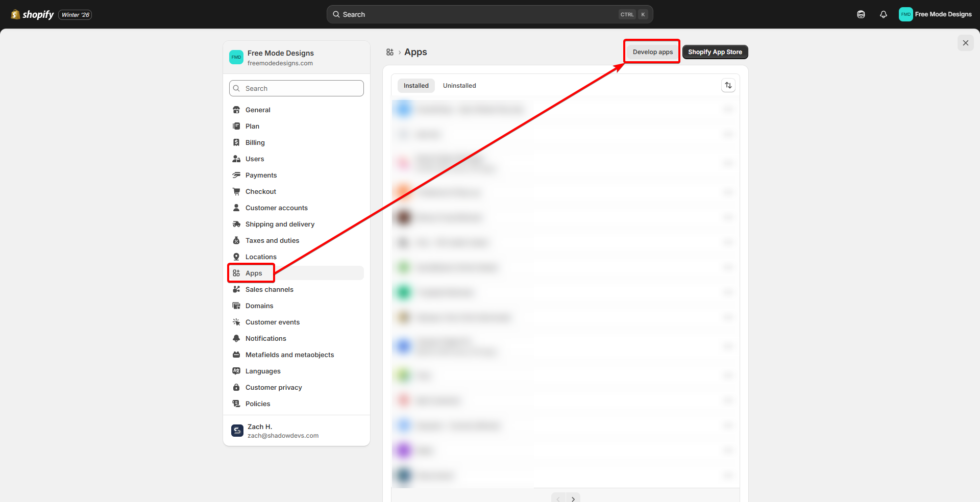Open Taxes and duties settings
Screen dimensions: 980x502
tap(272, 240)
